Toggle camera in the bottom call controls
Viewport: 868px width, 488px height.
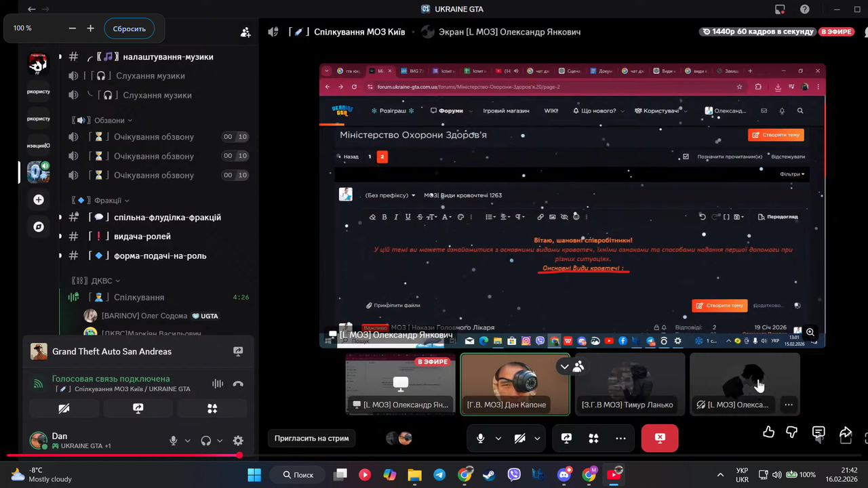(519, 439)
